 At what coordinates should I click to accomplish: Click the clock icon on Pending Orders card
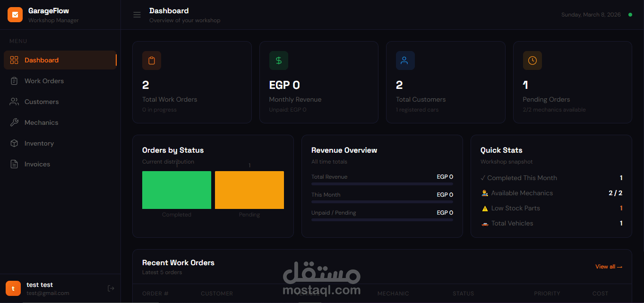coord(532,60)
